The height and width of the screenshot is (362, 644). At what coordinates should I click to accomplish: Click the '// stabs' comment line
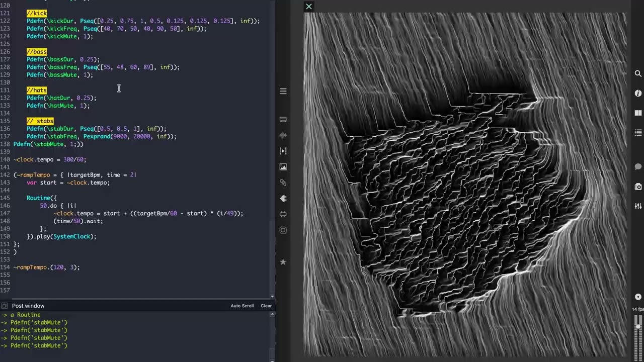40,121
